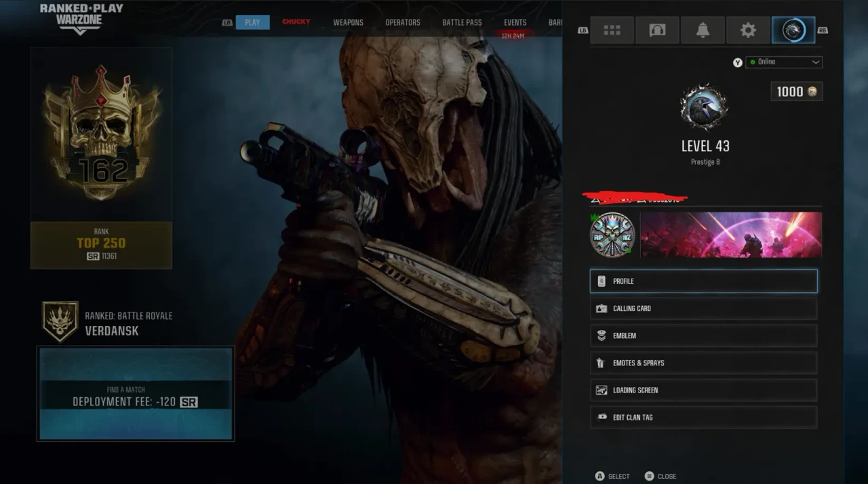The height and width of the screenshot is (484, 868).
Task: Click the 162 rank number
Action: click(x=102, y=171)
